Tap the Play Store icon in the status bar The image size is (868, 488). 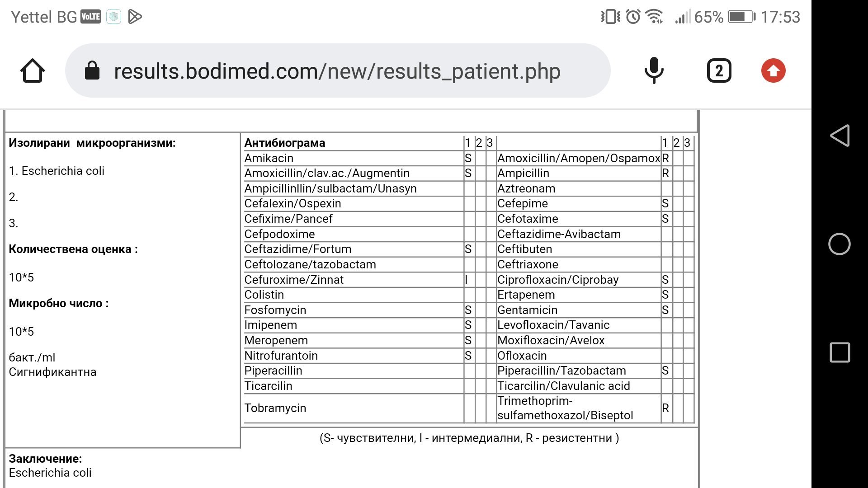(x=135, y=17)
